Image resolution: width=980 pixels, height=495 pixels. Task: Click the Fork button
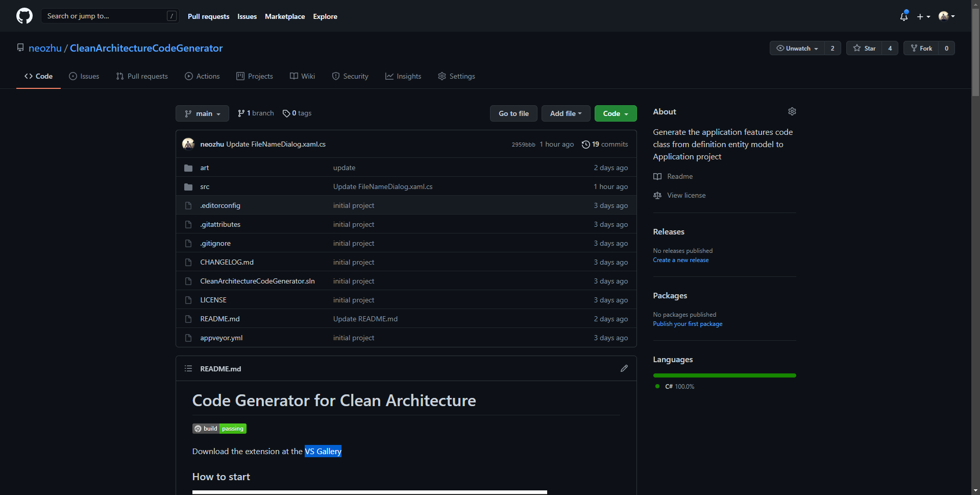(x=921, y=48)
